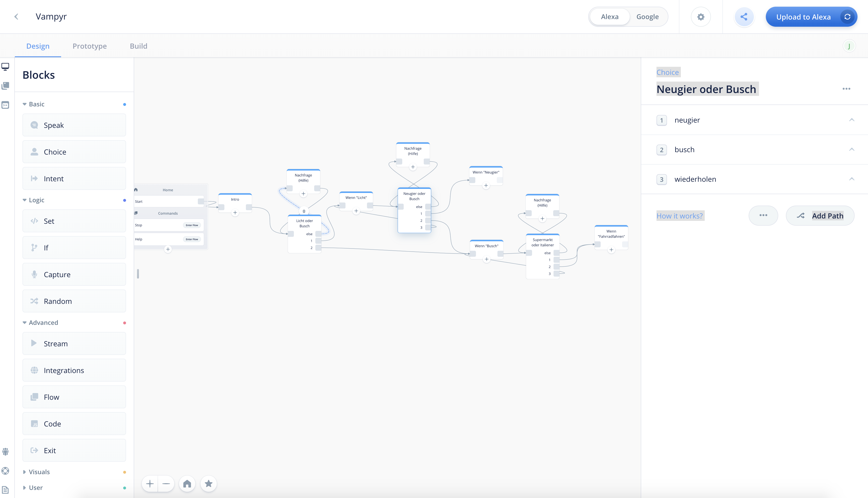This screenshot has height=498, width=868.
Task: Switch to the Prototype tab
Action: 89,46
